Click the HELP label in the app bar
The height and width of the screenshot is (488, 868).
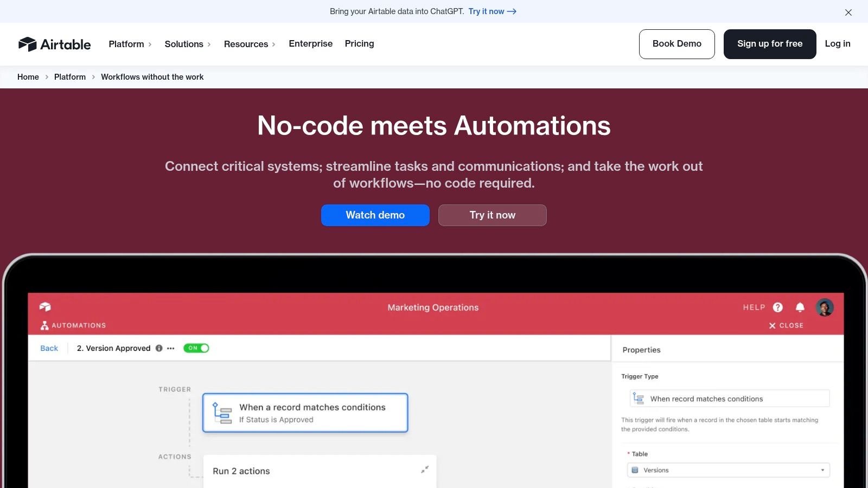pyautogui.click(x=754, y=307)
